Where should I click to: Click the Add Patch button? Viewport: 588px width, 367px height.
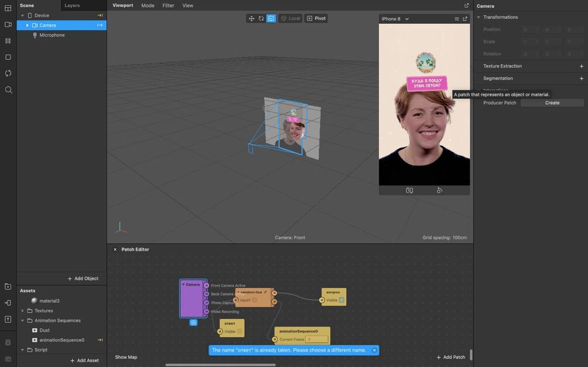451,357
